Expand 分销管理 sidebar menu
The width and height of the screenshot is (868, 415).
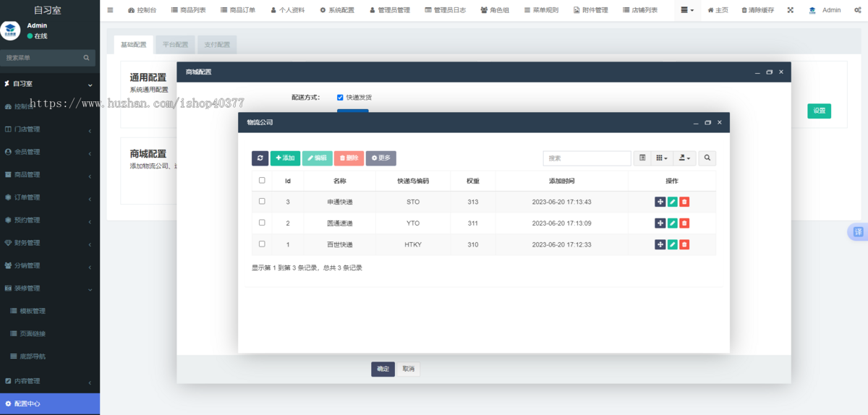pyautogui.click(x=50, y=265)
